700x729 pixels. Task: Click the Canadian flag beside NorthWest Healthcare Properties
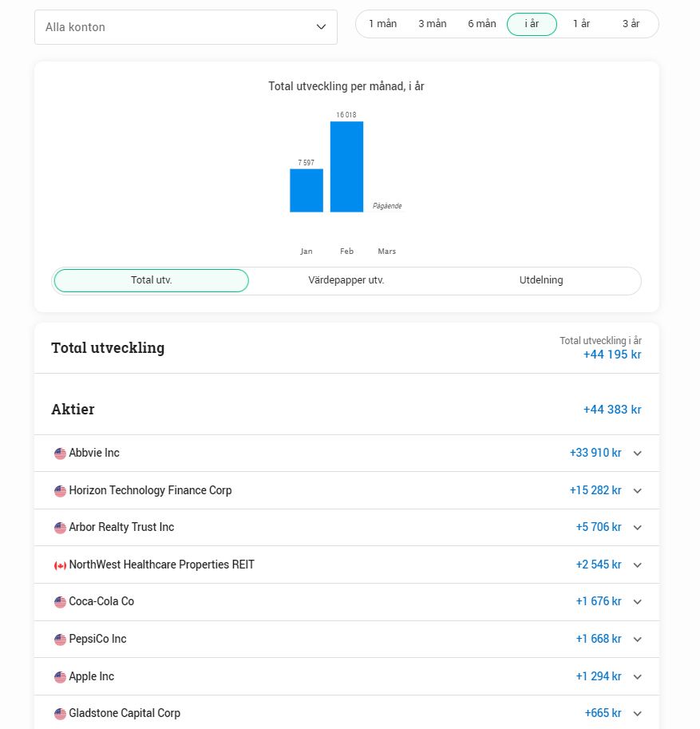tap(60, 565)
